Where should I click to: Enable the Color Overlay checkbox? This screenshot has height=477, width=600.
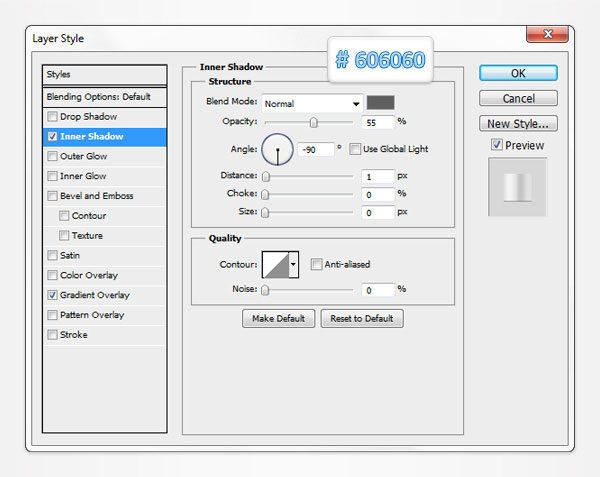(52, 275)
